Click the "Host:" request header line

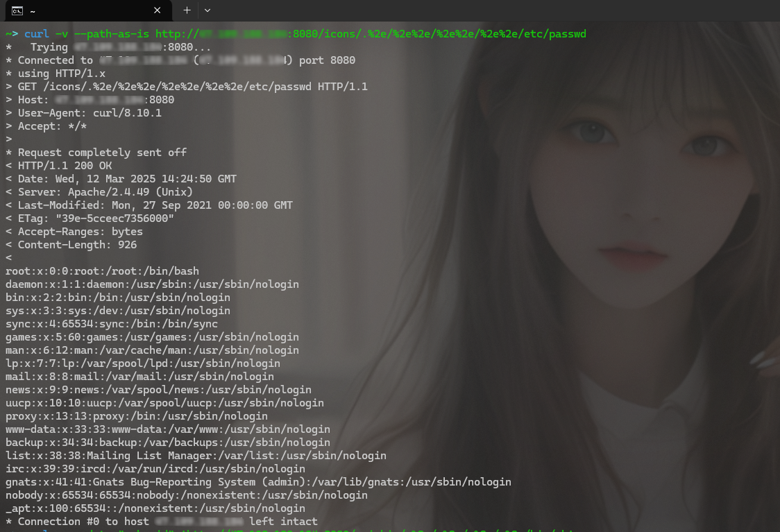click(90, 100)
